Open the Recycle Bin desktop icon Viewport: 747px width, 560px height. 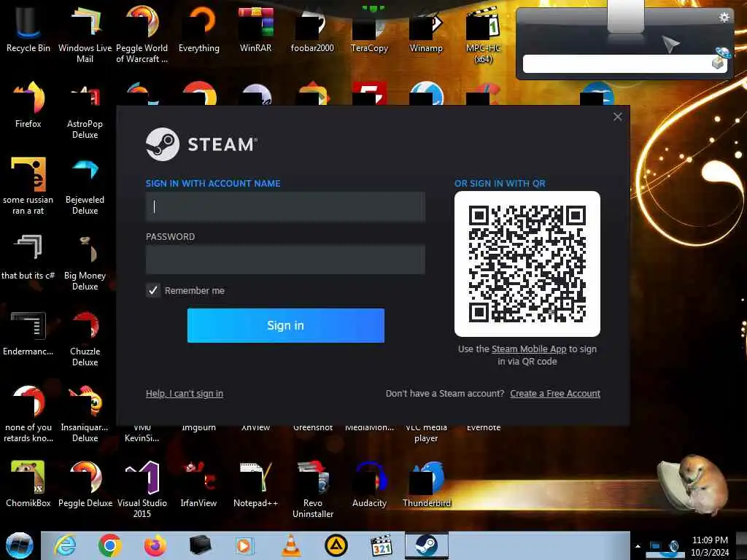[28, 28]
